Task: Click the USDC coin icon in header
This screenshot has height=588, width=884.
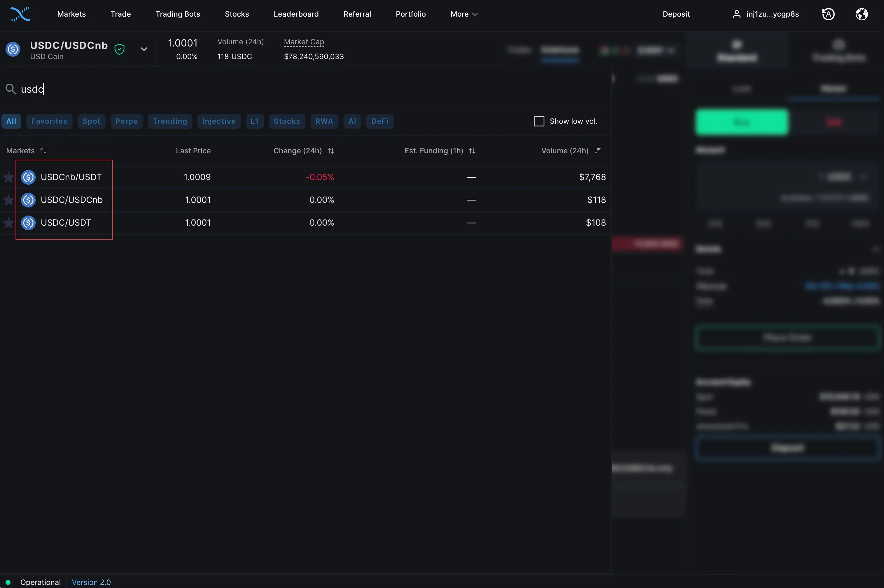Action: pos(13,49)
